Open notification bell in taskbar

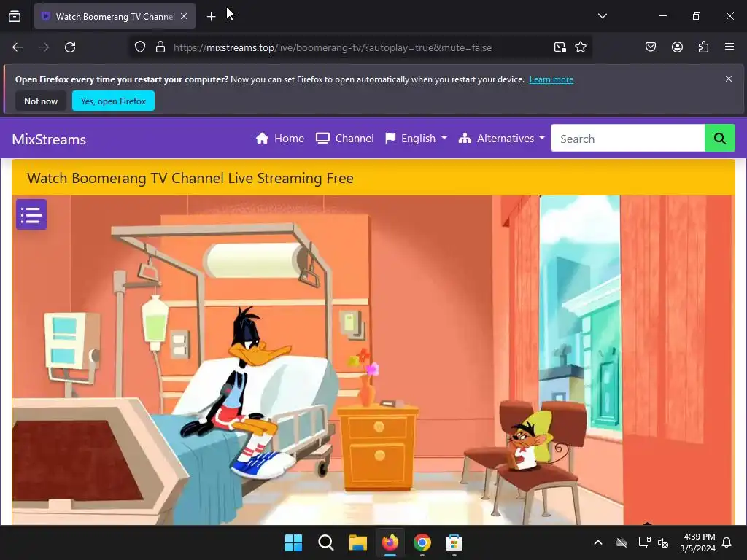point(727,542)
